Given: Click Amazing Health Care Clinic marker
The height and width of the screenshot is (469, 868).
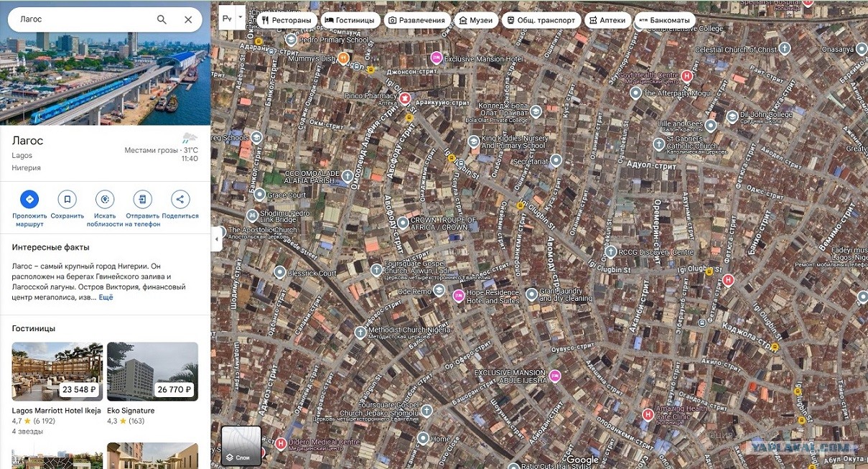Looking at the screenshot, I should tap(648, 414).
